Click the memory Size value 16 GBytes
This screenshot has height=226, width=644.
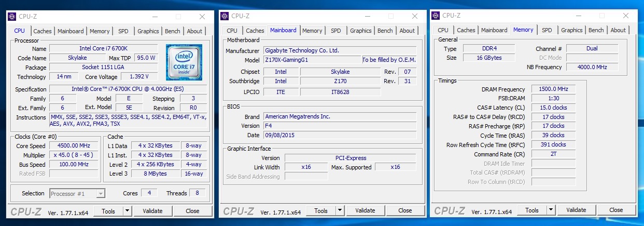point(489,58)
